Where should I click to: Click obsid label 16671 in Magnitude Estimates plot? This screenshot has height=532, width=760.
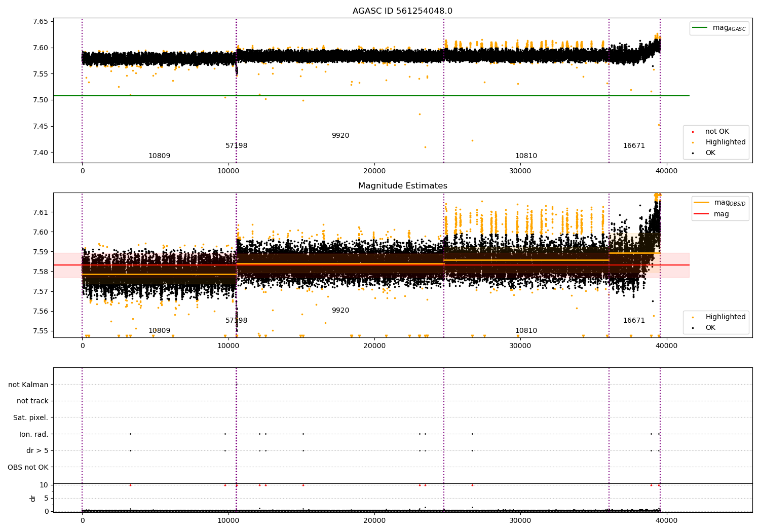(634, 321)
